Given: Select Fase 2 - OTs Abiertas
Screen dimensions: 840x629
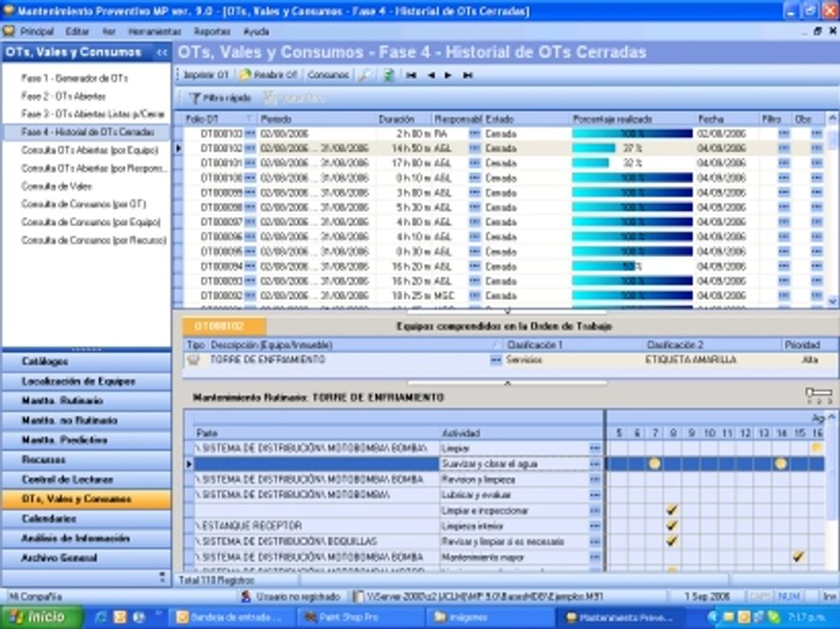Looking at the screenshot, I should [x=63, y=97].
